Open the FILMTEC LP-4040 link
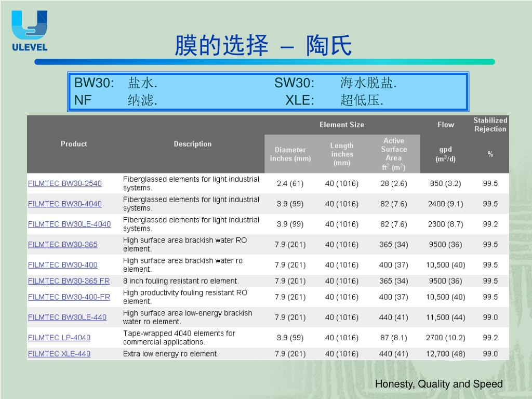This screenshot has height=399, width=532. click(x=59, y=338)
